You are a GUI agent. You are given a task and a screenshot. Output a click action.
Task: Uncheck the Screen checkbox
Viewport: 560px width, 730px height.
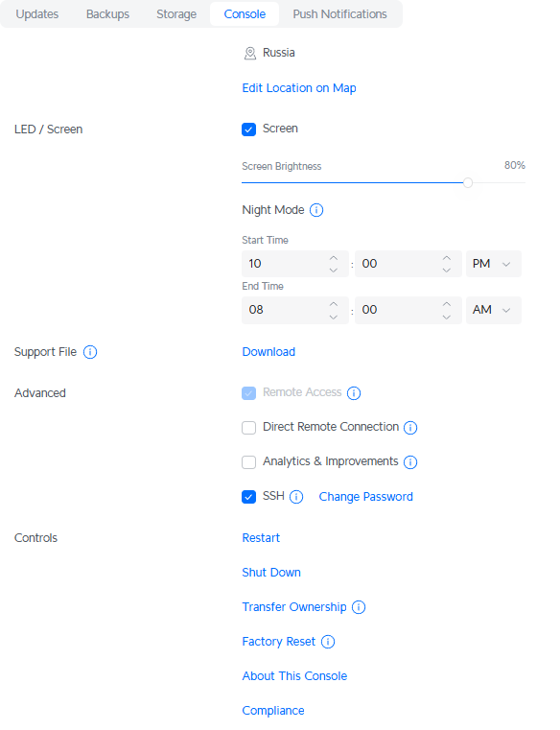pos(248,129)
